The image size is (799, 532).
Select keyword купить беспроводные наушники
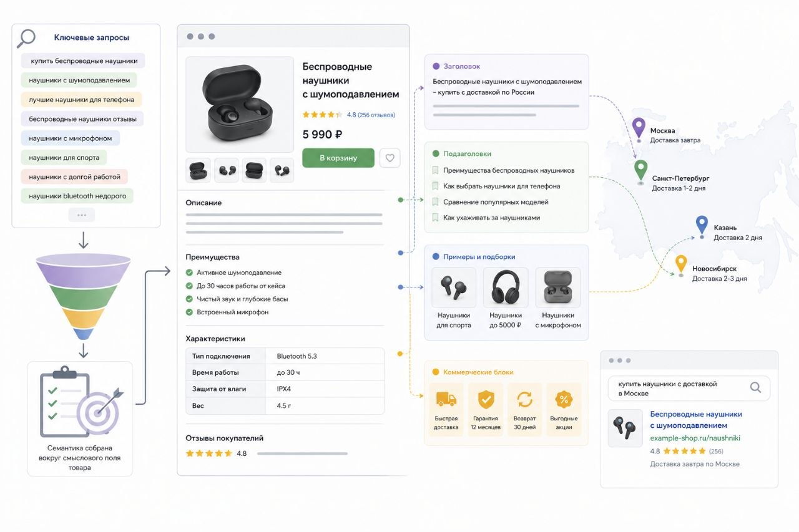(x=83, y=61)
